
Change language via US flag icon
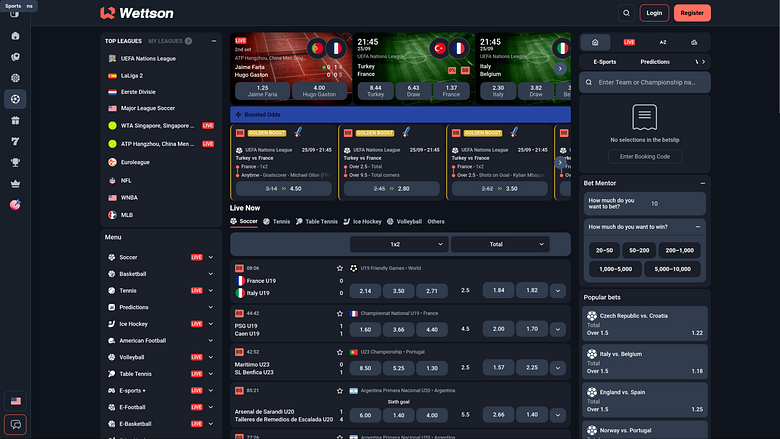pyautogui.click(x=15, y=401)
